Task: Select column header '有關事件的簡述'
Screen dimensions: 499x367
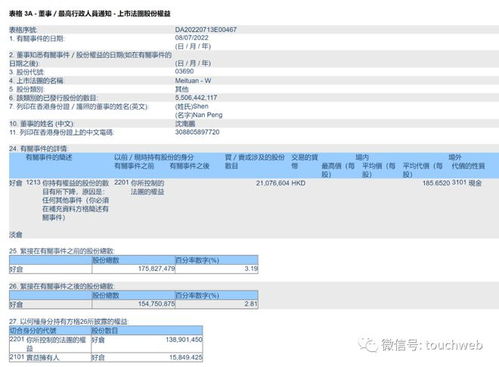Action: pyautogui.click(x=49, y=157)
